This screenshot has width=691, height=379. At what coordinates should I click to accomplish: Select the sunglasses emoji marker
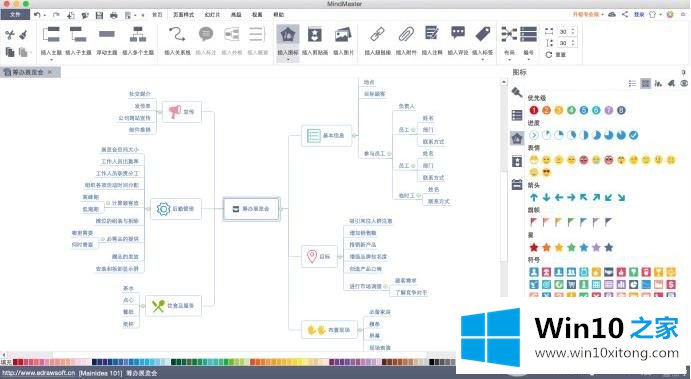click(546, 172)
